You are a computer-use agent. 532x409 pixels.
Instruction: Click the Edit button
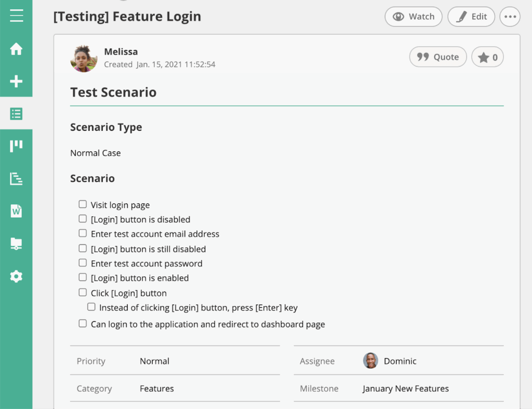pos(471,17)
